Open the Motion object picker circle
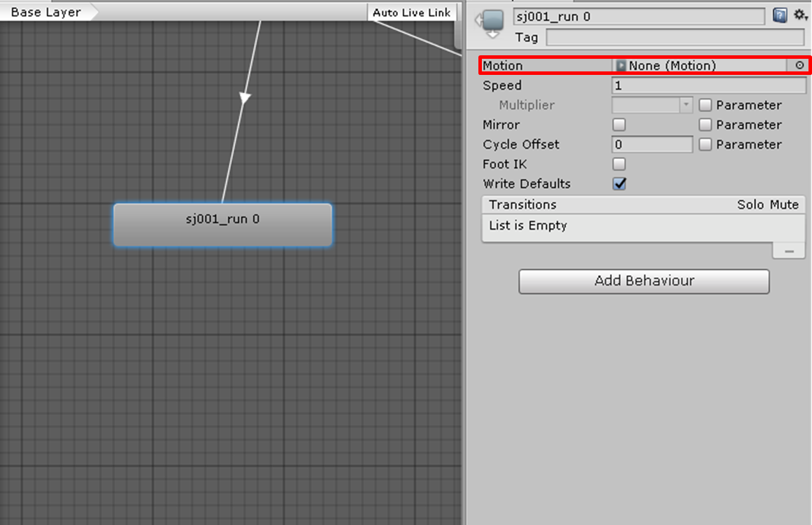812x525 pixels. 799,65
